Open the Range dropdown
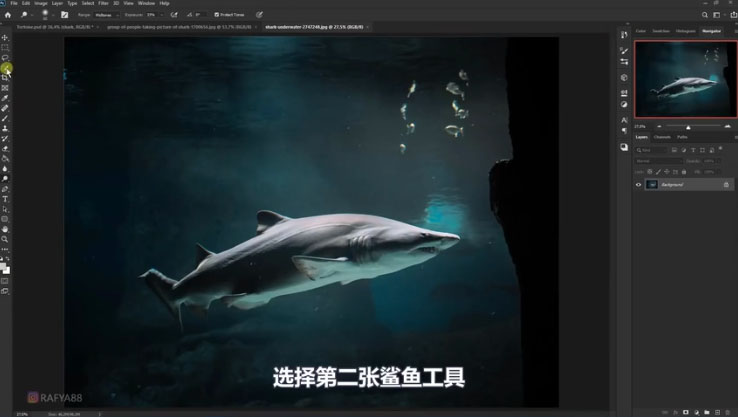738x417 pixels. 104,15
